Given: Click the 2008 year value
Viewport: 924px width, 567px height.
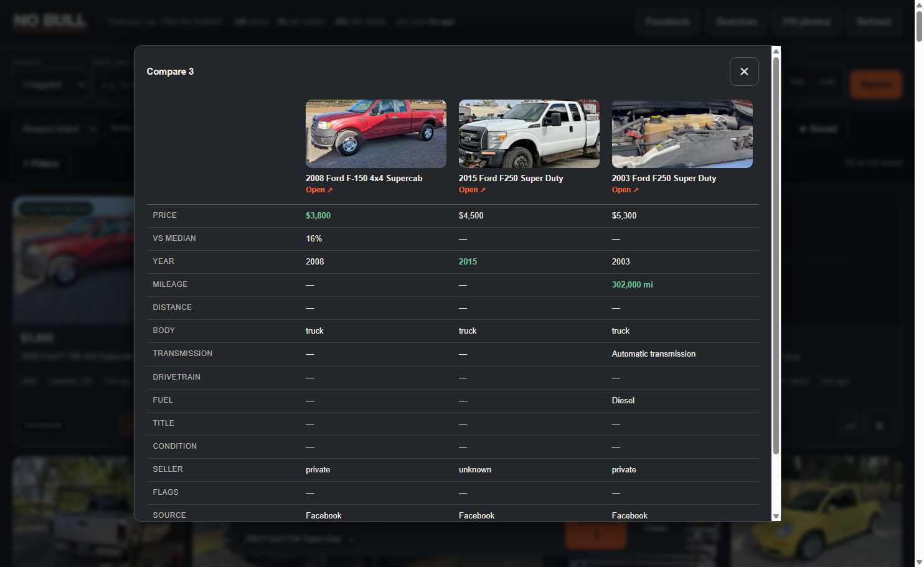Looking at the screenshot, I should [x=315, y=261].
